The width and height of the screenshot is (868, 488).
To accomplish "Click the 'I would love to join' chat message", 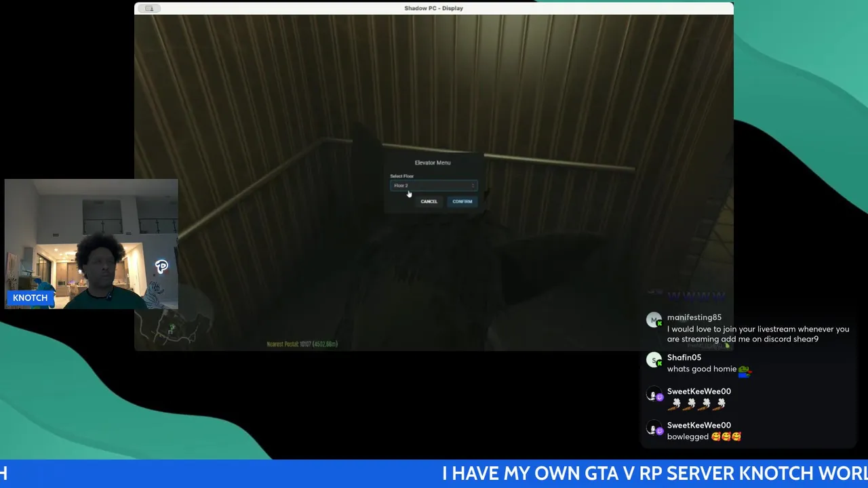I will point(758,334).
